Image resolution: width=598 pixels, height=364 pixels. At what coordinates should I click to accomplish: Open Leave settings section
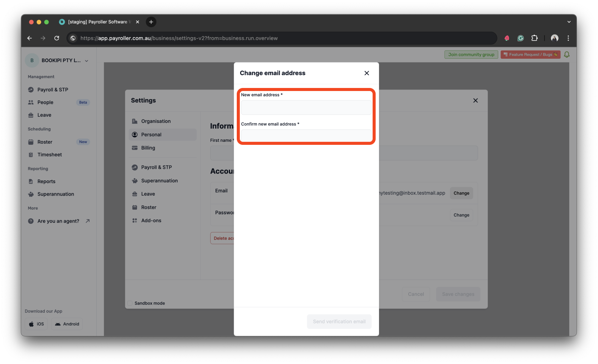(163, 194)
